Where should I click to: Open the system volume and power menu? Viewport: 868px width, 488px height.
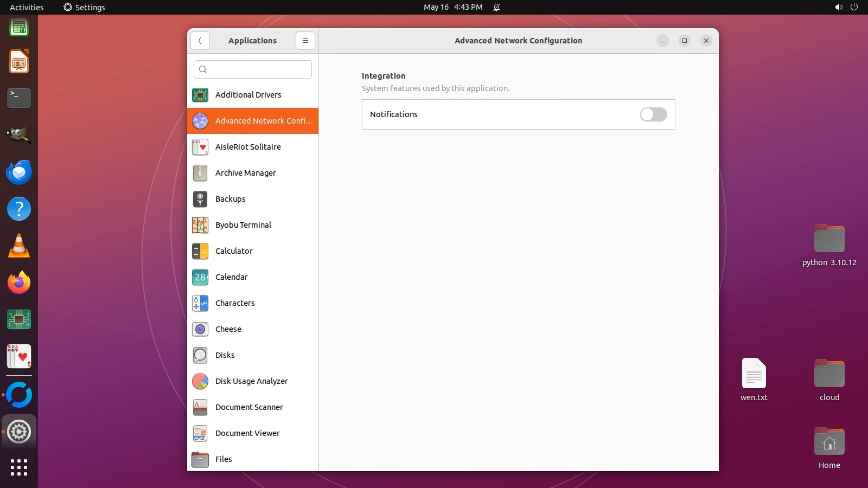(846, 7)
